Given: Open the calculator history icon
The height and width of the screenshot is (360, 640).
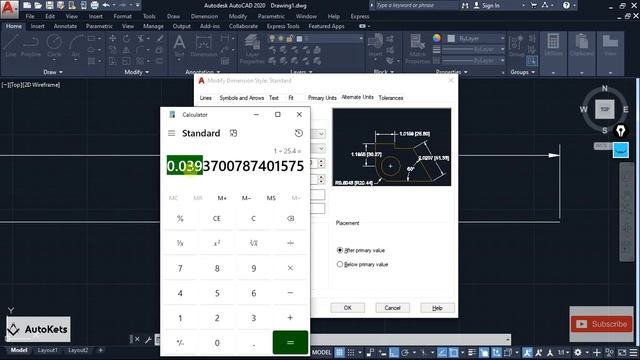Looking at the screenshot, I should point(299,133).
